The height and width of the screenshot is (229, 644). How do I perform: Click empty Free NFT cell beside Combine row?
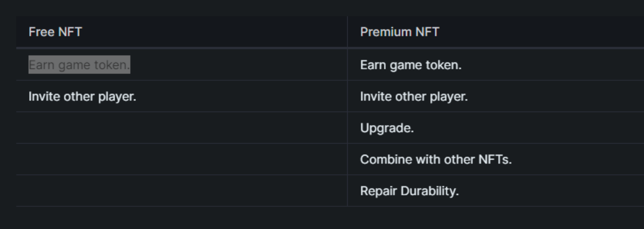[x=181, y=160]
